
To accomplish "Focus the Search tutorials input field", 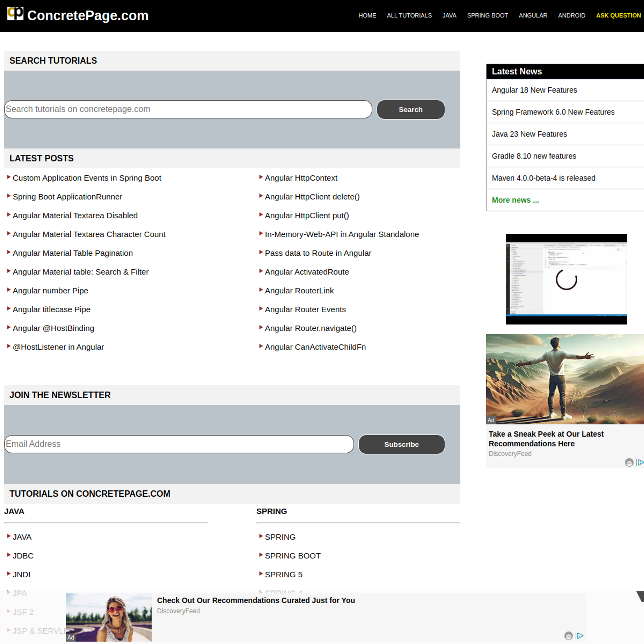I will point(188,109).
